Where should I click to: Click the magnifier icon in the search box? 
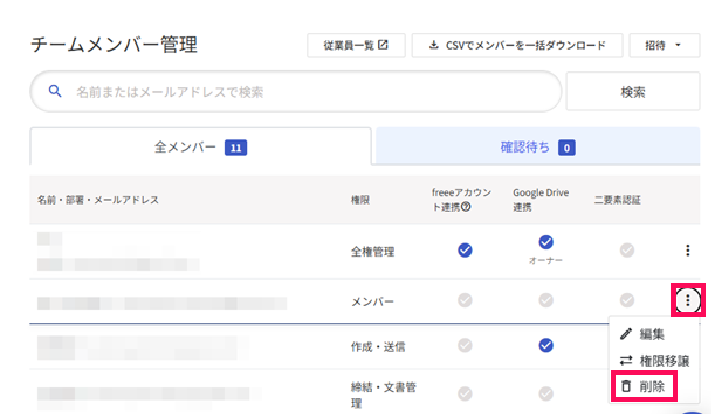coord(55,91)
